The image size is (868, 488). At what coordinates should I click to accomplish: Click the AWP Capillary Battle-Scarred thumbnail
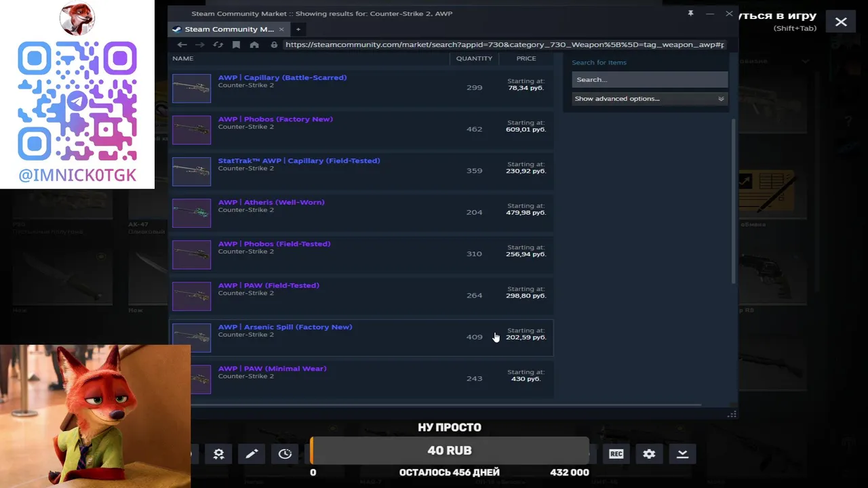point(191,88)
